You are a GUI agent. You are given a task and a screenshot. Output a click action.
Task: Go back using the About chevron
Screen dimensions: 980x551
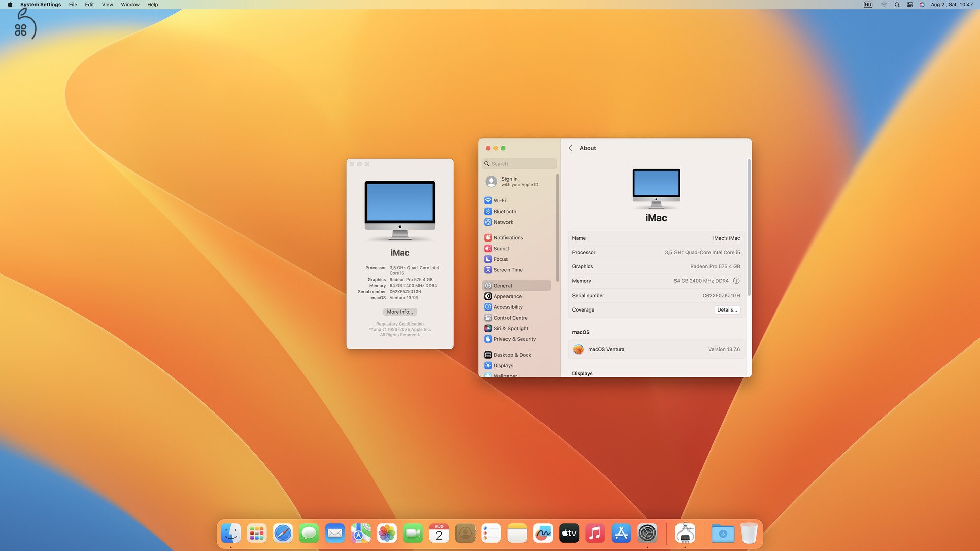[x=571, y=148]
